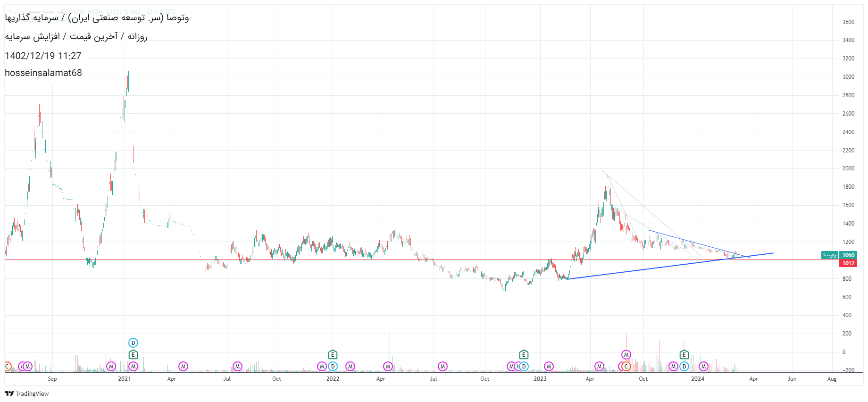Click the blue D marker above 2022 label
Screen dimensions: 868x402
pos(333,367)
